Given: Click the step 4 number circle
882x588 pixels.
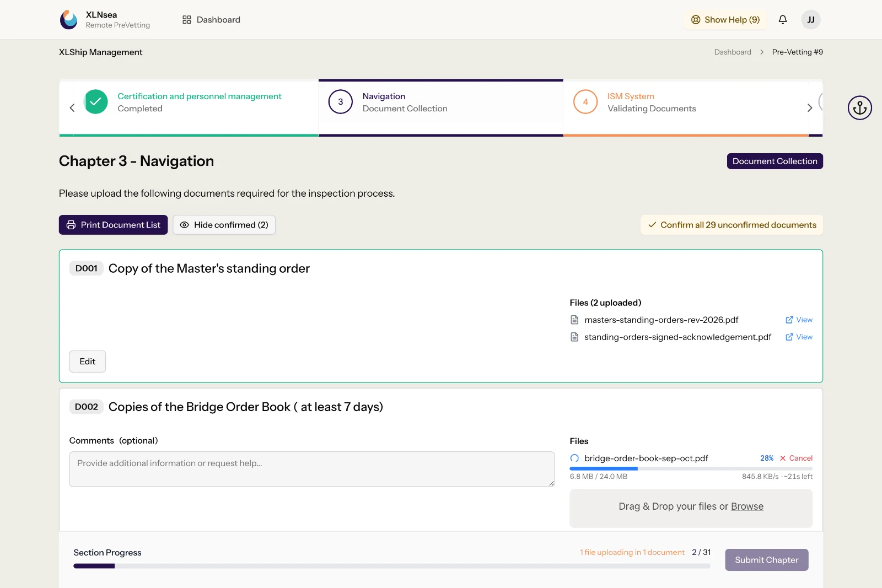Looking at the screenshot, I should 585,102.
